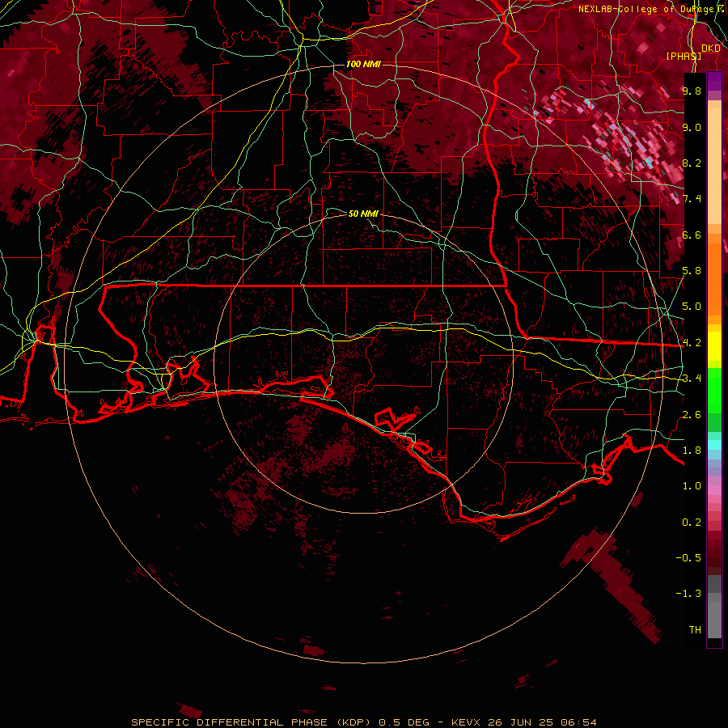Click the 2.6 legend value
The width and height of the screenshot is (728, 728).
tap(692, 415)
